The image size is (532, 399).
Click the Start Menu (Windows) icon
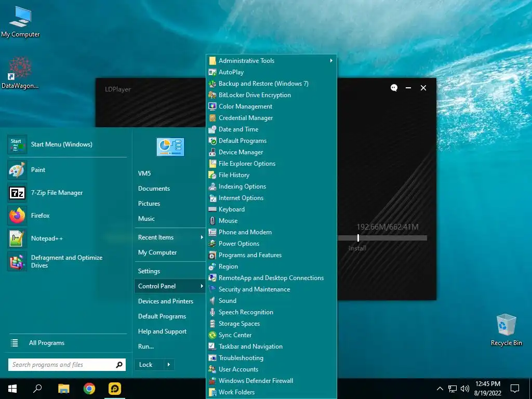[17, 144]
